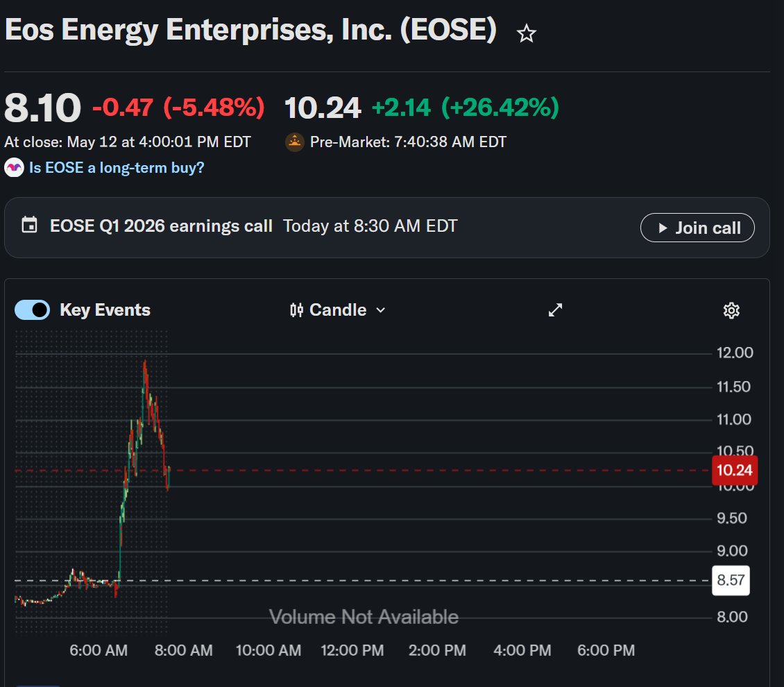Viewport: 784px width, 687px height.
Task: Click the +2.14 (+26.42%) pre-market change
Action: 466,108
